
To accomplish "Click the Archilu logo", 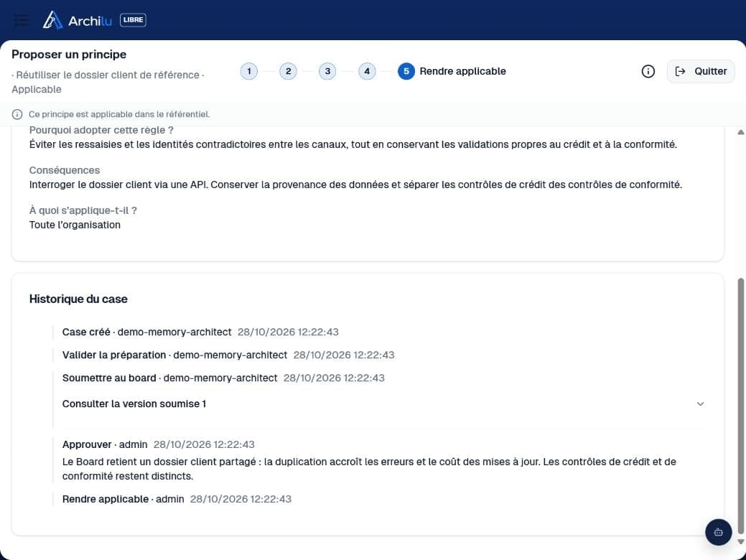I will (78, 20).
